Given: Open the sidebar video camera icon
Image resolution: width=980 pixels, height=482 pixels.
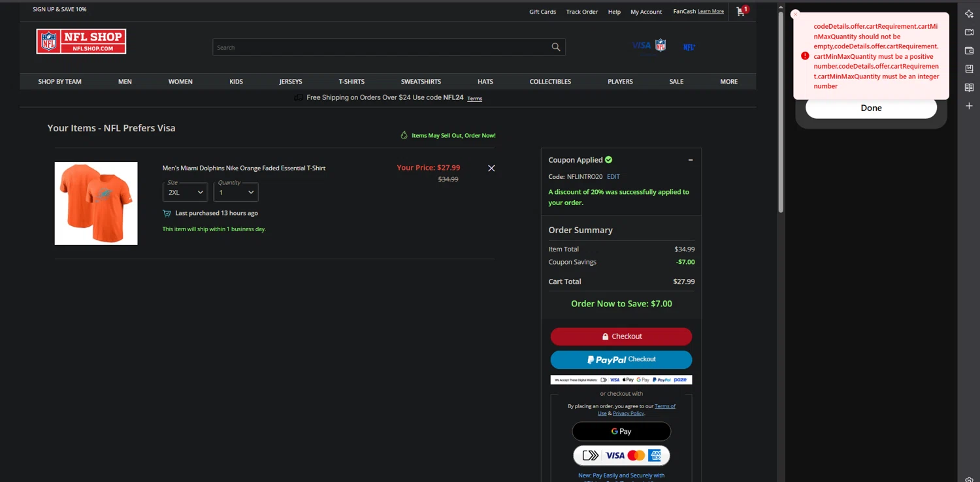Looking at the screenshot, I should tap(969, 32).
